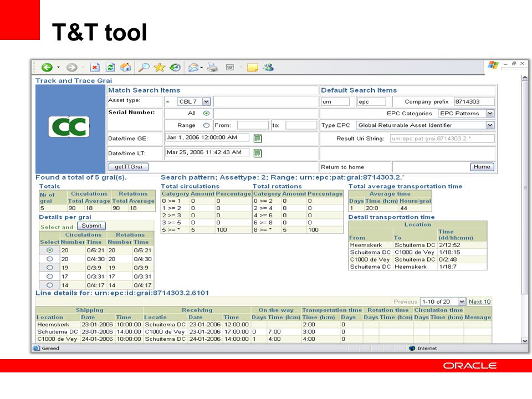Open the yellow note Discuss icon

tap(253, 67)
